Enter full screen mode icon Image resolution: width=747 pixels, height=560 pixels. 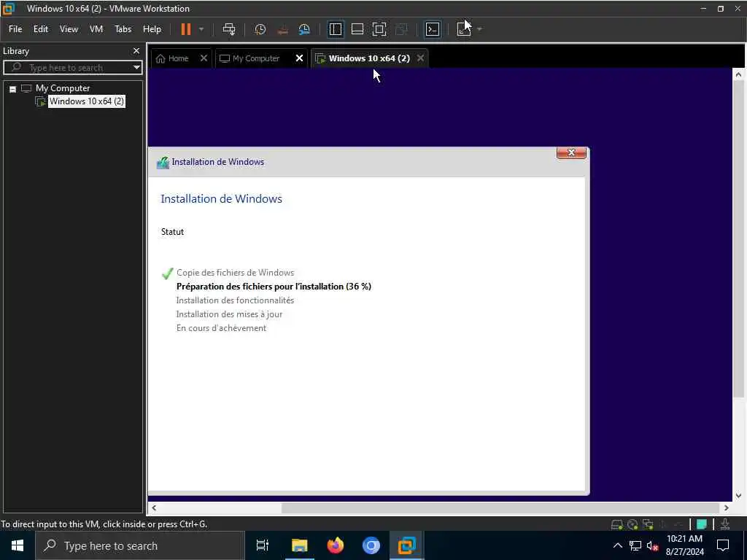pyautogui.click(x=379, y=29)
